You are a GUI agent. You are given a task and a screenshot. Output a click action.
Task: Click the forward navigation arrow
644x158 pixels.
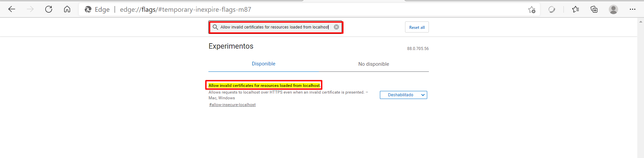pos(30,9)
